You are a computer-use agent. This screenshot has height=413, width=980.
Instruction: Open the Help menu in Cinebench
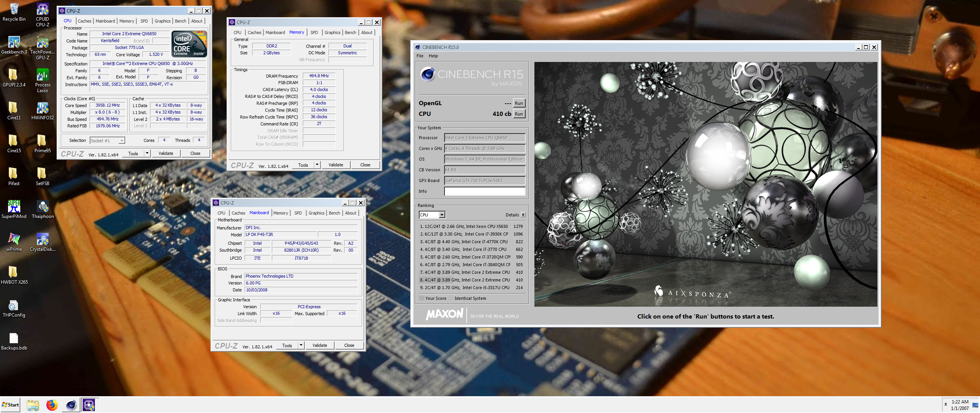click(433, 56)
